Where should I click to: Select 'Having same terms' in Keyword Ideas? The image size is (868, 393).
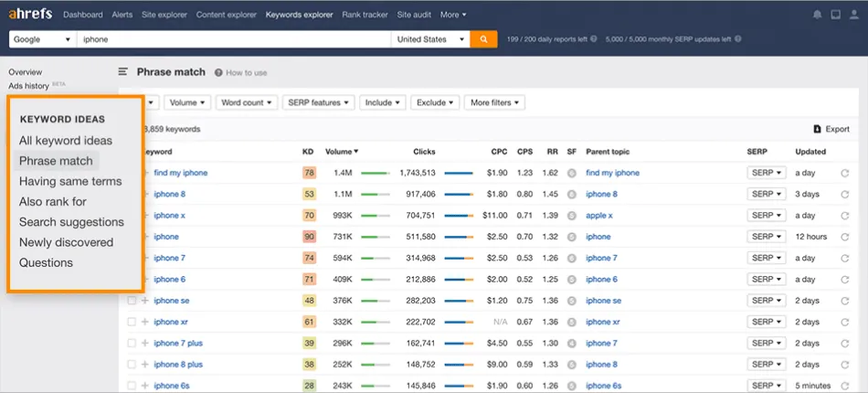pos(70,181)
